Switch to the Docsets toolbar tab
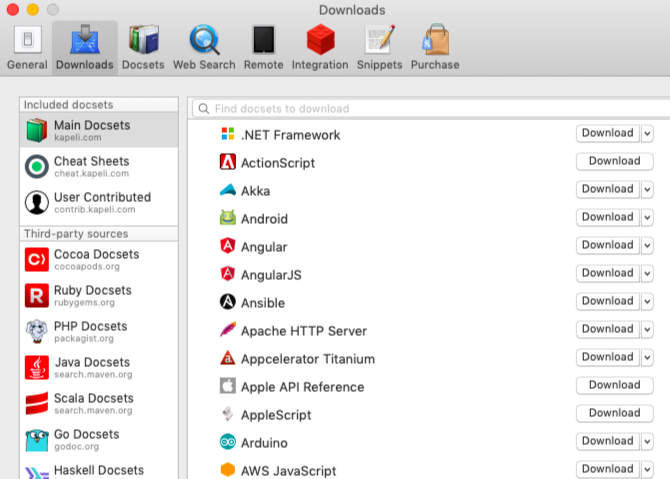 (143, 47)
